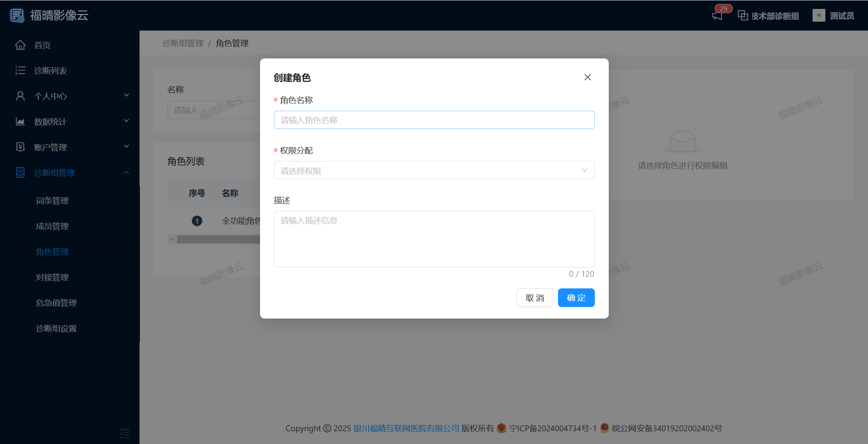Image resolution: width=868 pixels, height=444 pixels.
Task: Collapse the sidebar via the bottom icon
Action: (124, 433)
